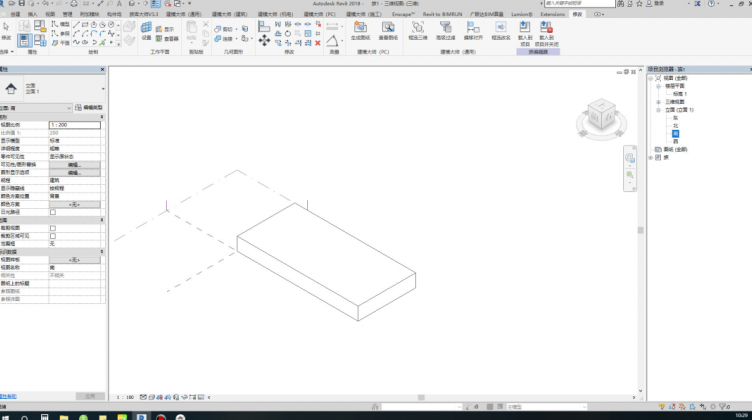752x420 pixels.
Task: Pick the Rectangle draw tool
Action: click(x=85, y=25)
